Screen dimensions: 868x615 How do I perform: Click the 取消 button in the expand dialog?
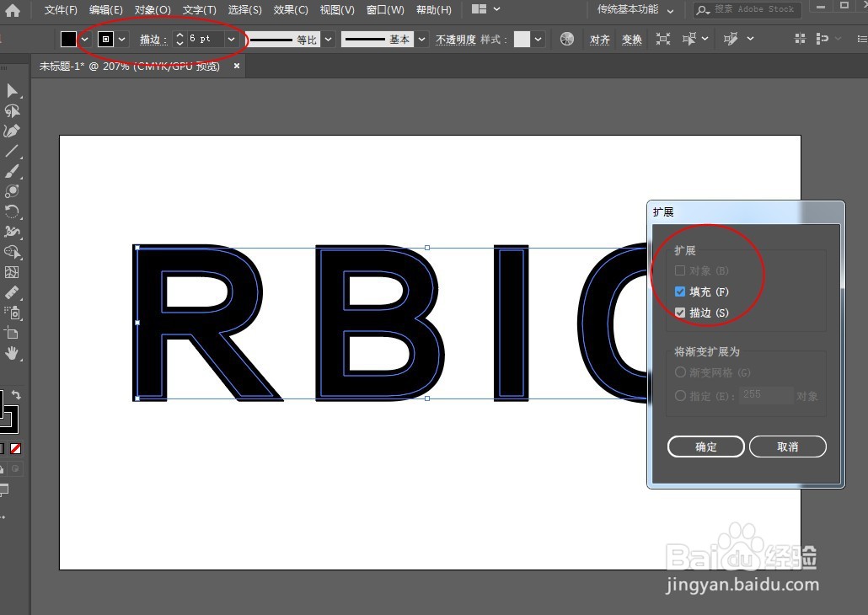click(788, 447)
